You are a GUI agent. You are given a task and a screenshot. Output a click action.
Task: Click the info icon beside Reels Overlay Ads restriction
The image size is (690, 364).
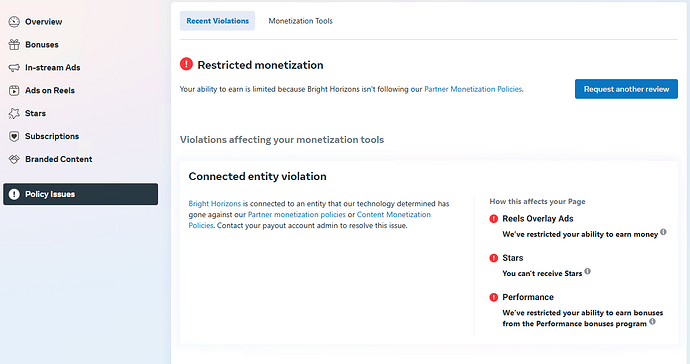click(x=663, y=232)
